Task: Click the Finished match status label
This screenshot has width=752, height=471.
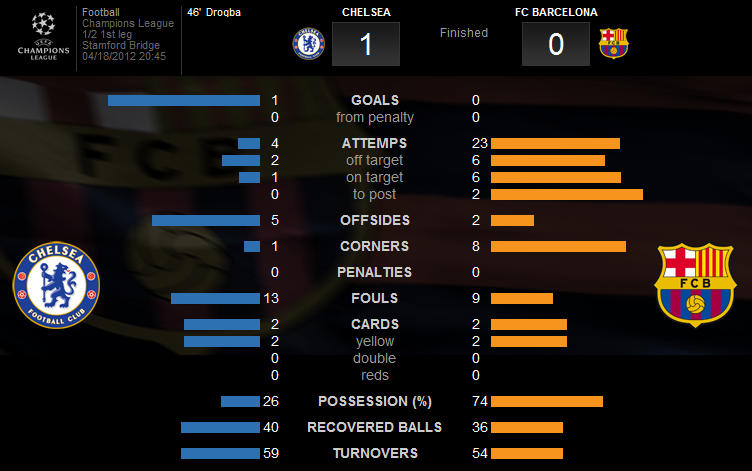Action: (464, 33)
